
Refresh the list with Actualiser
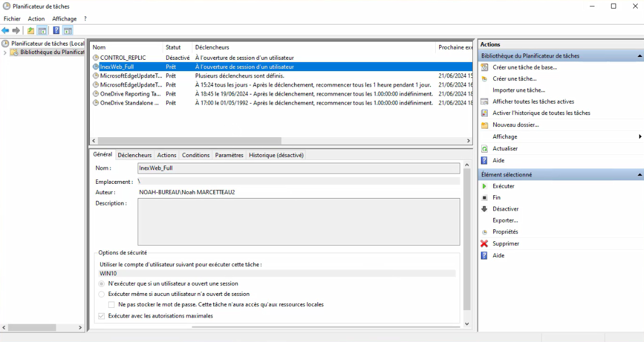pyautogui.click(x=505, y=149)
